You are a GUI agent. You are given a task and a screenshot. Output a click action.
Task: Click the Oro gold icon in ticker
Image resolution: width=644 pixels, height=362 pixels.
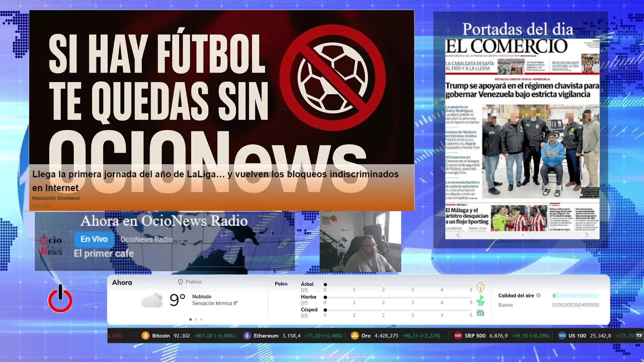tap(355, 335)
